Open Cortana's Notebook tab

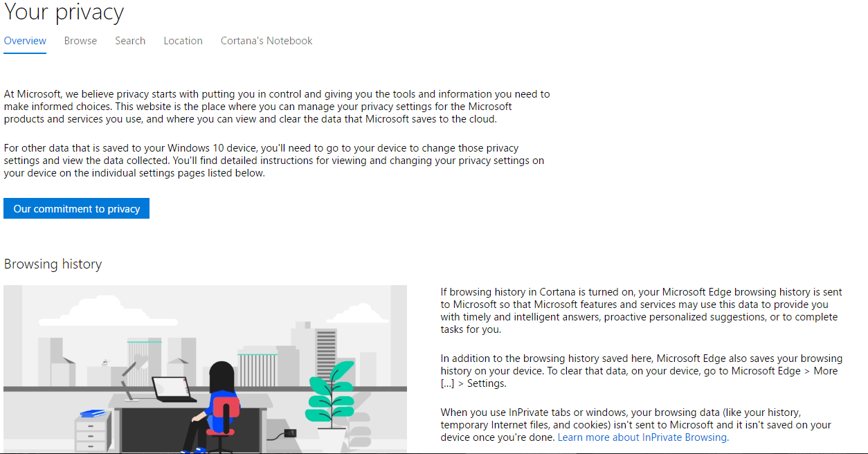(266, 41)
